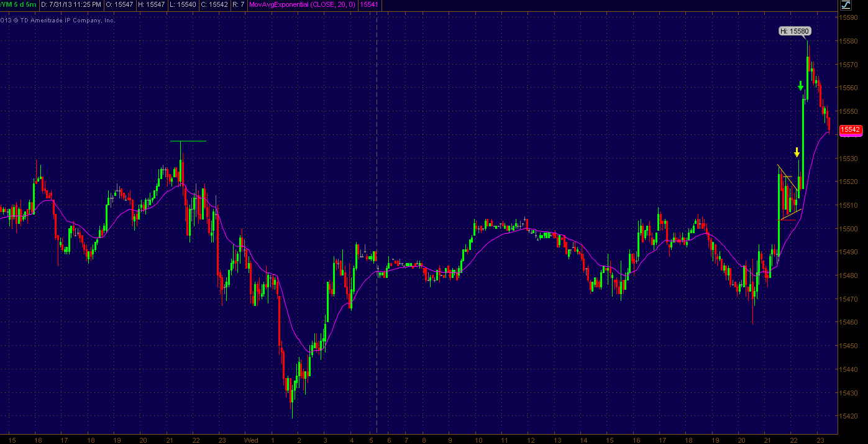
Task: Open the chart scale settings icon
Action: 845,5
